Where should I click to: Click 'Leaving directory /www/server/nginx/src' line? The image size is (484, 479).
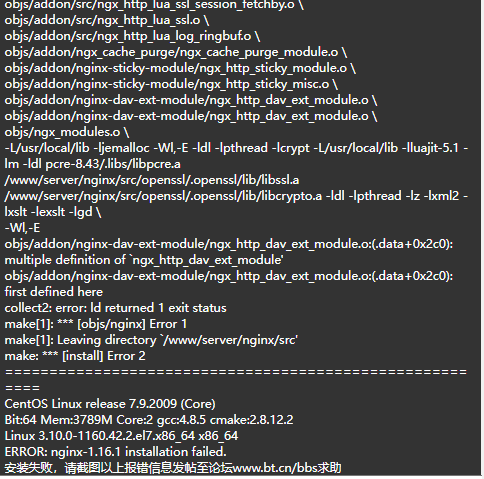(151, 340)
